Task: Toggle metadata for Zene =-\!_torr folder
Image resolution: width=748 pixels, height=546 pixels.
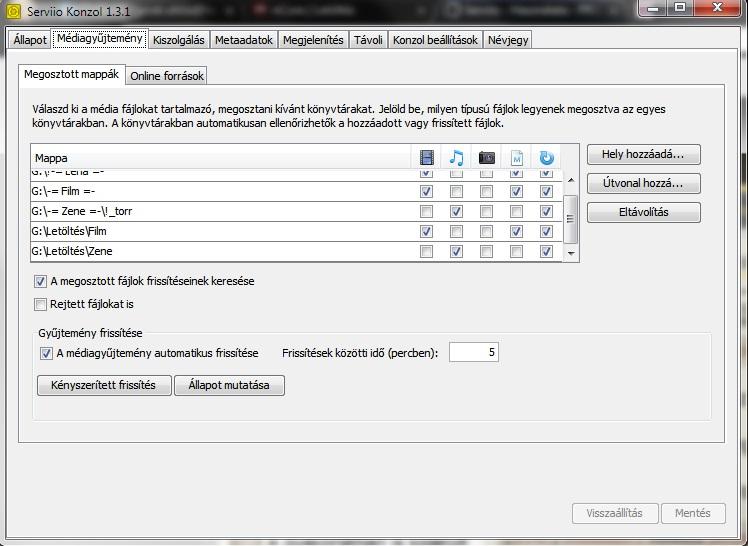Action: [516, 211]
